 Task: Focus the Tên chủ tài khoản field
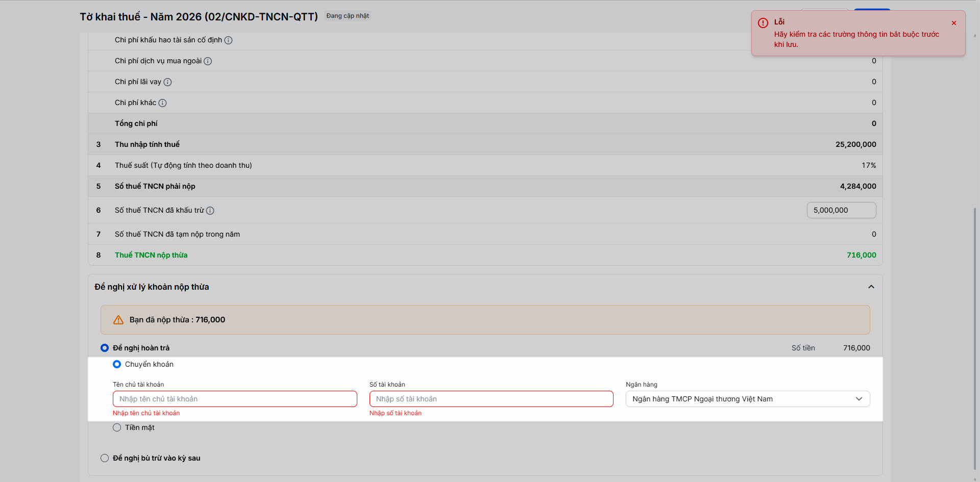tap(235, 399)
